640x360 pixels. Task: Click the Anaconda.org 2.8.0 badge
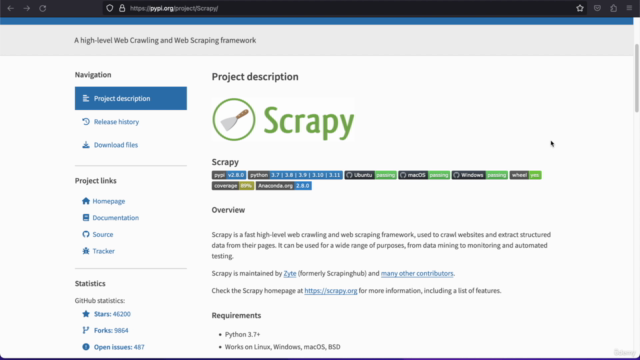tap(284, 186)
